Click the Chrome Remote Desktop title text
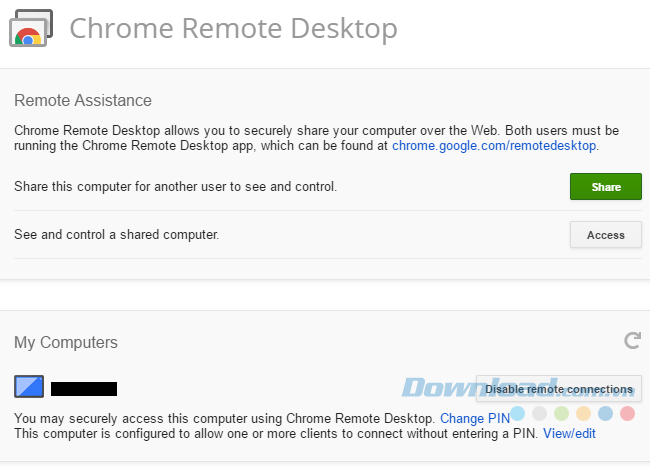The image size is (650, 471). coord(233,29)
